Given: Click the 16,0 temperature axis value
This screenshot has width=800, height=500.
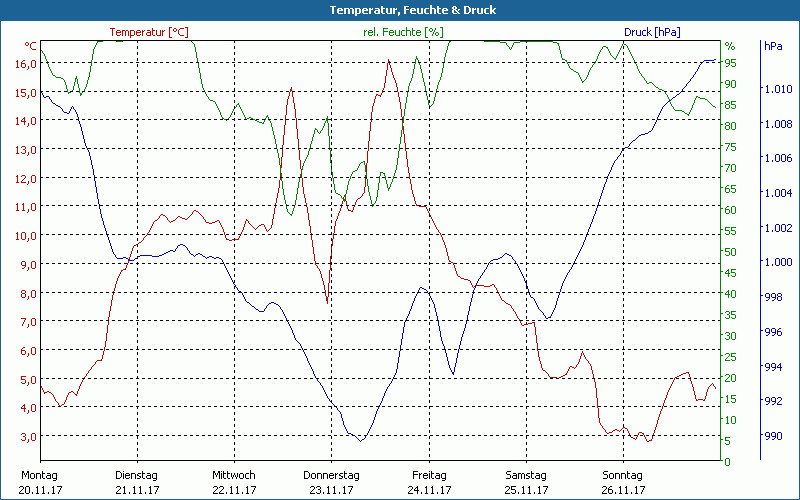Looking at the screenshot, I should coord(24,64).
